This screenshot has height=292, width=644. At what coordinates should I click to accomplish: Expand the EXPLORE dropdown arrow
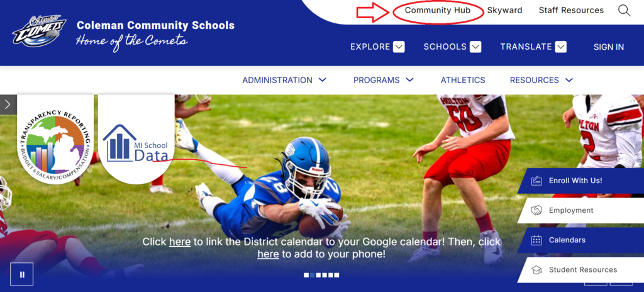398,47
